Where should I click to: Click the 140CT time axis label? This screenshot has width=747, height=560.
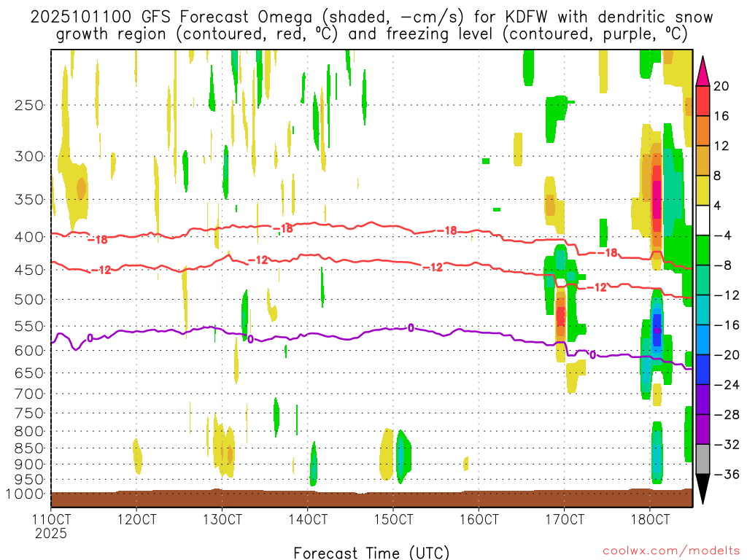(x=308, y=519)
